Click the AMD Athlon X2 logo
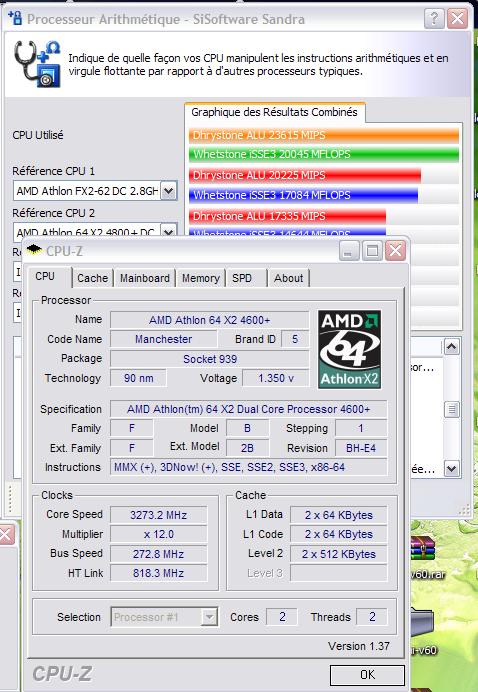 [350, 349]
